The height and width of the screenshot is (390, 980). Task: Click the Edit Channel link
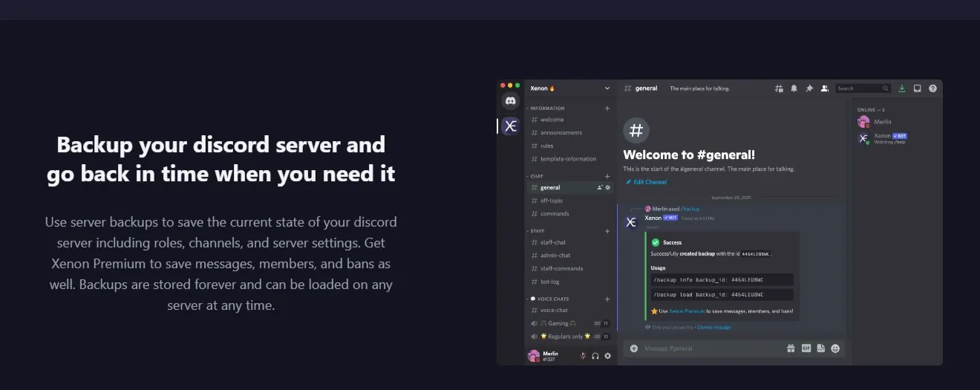point(646,182)
